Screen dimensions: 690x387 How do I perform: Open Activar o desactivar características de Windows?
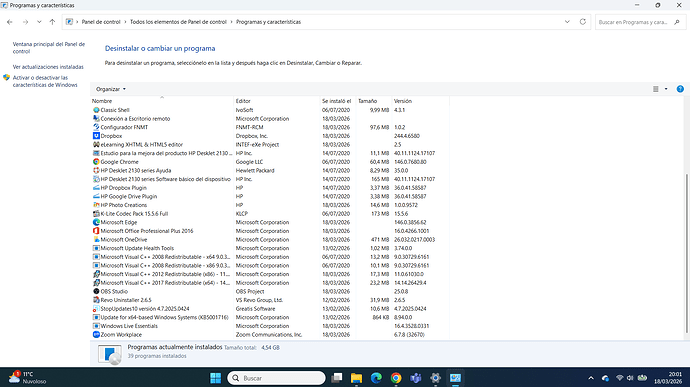point(44,81)
